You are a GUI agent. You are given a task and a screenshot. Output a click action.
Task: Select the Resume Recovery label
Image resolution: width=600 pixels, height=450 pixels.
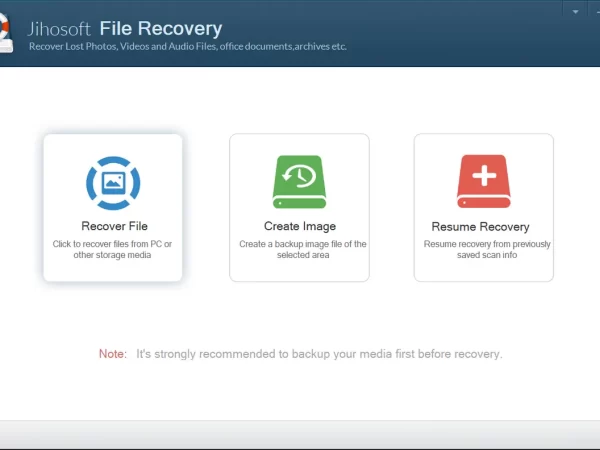[x=481, y=227]
